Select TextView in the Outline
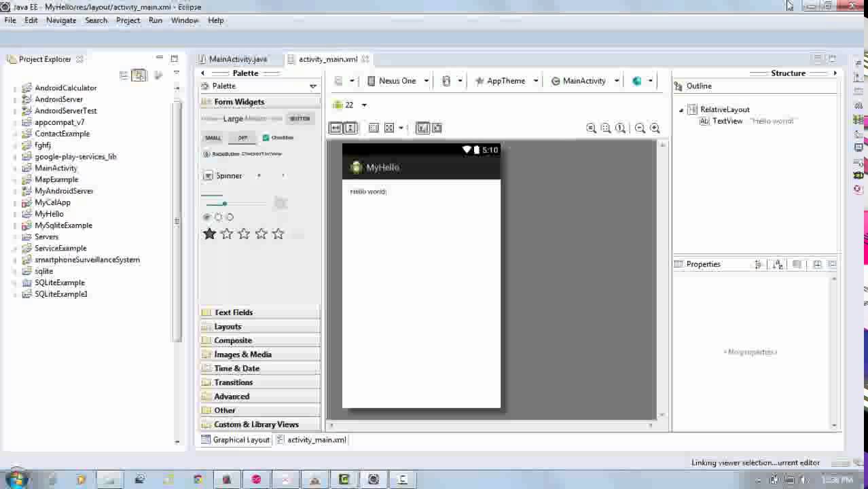868x489 pixels. pos(727,121)
